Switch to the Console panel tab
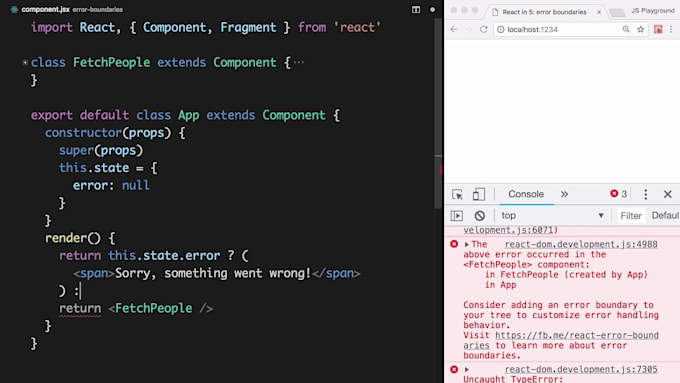This screenshot has width=680, height=383. pyautogui.click(x=526, y=194)
